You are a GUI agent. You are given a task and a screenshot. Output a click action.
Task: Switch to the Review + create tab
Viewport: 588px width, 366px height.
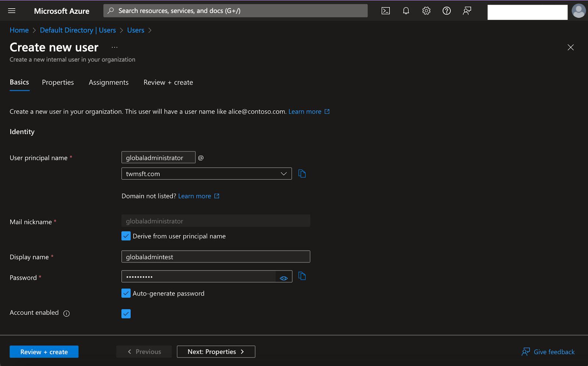tap(168, 82)
